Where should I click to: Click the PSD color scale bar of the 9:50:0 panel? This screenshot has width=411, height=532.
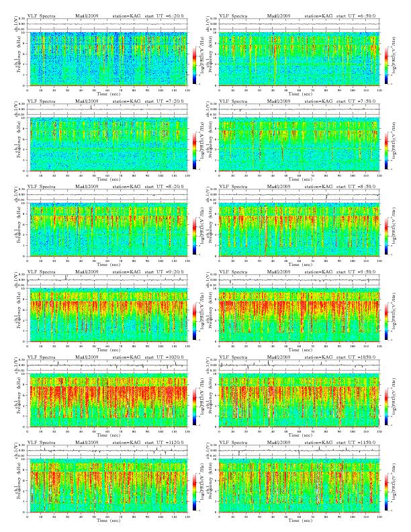click(x=387, y=322)
